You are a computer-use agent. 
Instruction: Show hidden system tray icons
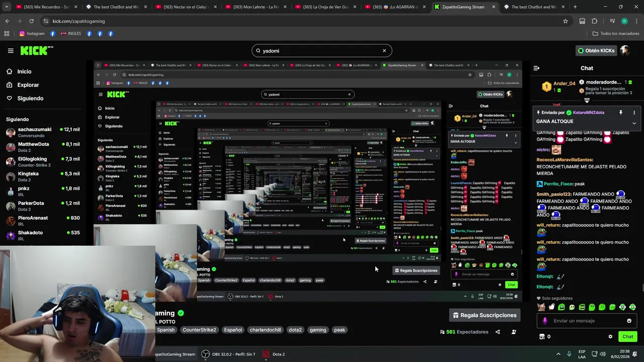point(558,354)
